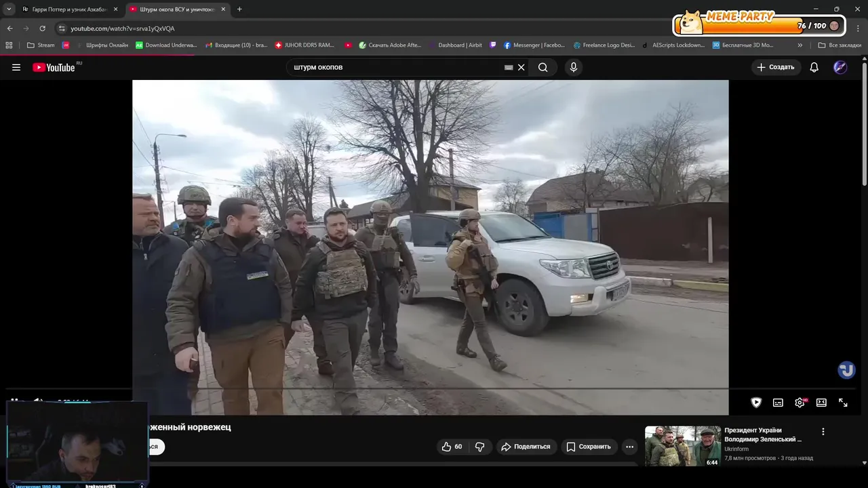The width and height of the screenshot is (868, 488).
Task: Open player settings gear
Action: 800,403
